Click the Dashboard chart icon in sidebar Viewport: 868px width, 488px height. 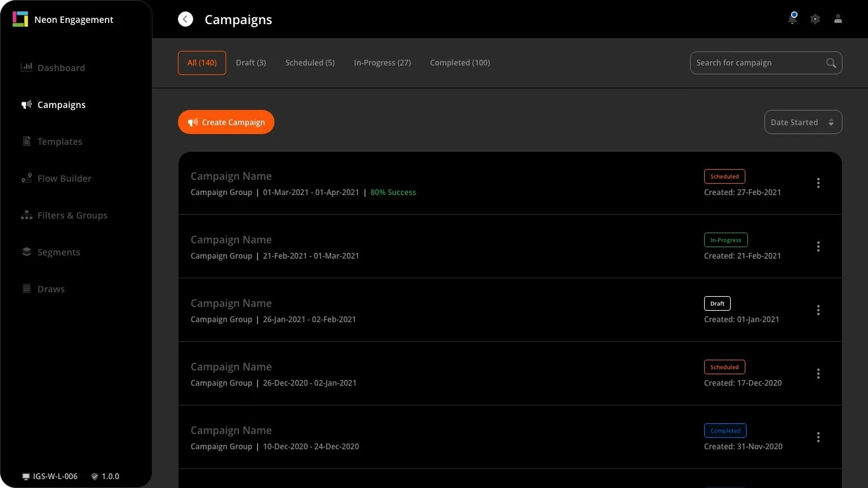tap(27, 67)
